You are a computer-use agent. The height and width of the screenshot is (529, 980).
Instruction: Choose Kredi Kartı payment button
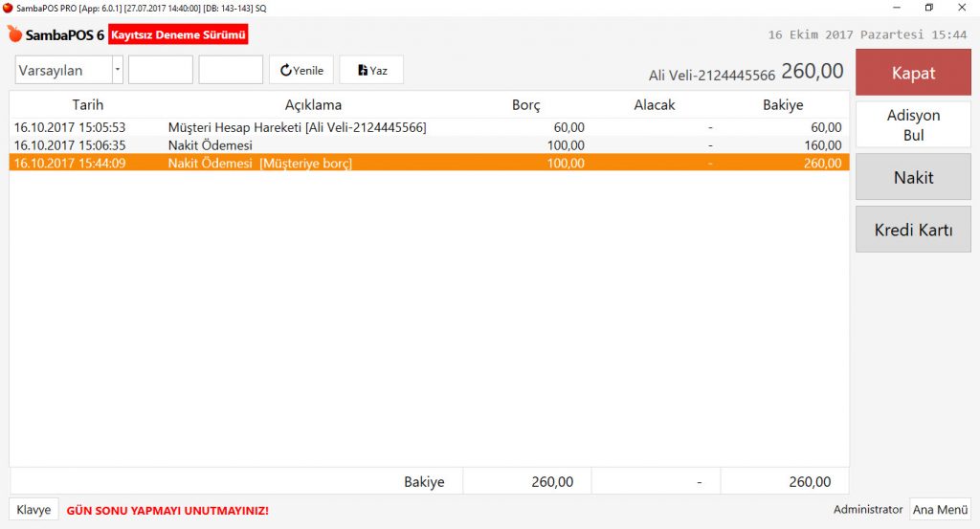click(x=912, y=230)
